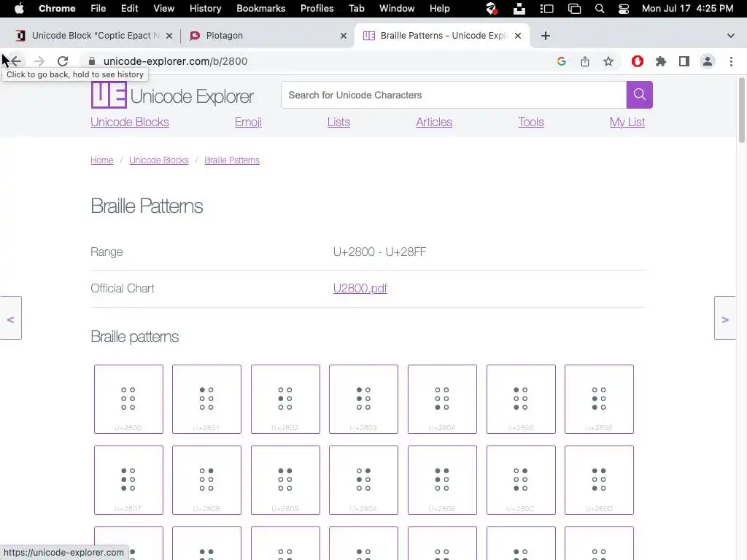Open the red Opera-style extension icon
Viewport: 747px width, 560px height.
638,61
